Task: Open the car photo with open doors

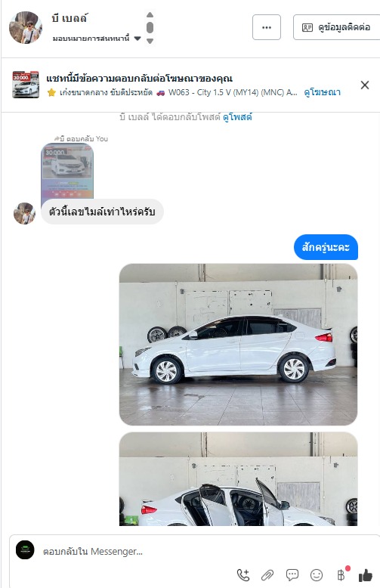Action: coord(238,479)
